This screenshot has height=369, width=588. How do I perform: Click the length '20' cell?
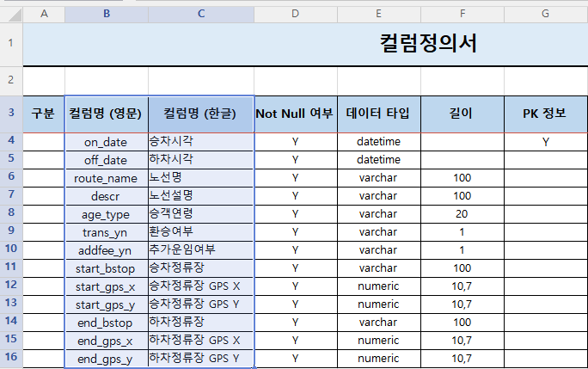pyautogui.click(x=462, y=214)
